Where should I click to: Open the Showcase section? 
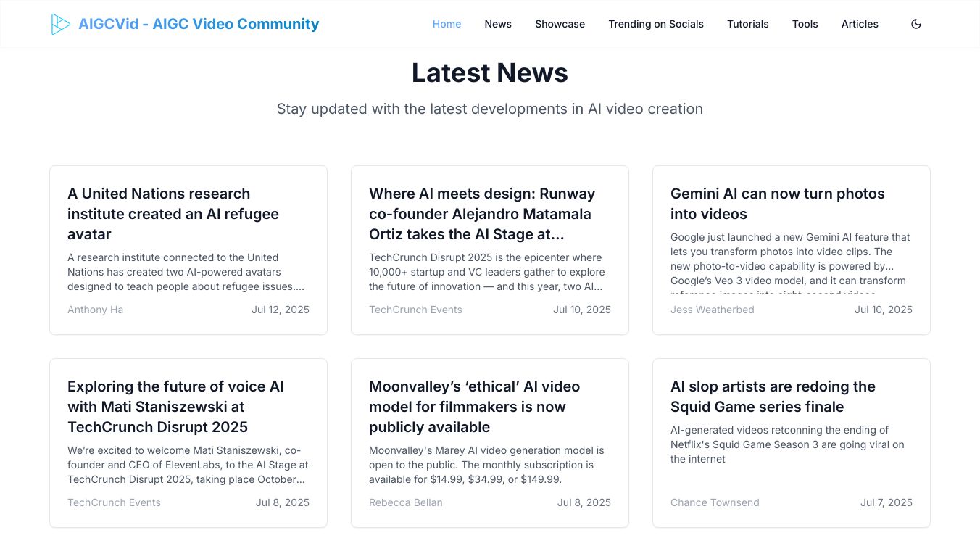(x=560, y=24)
